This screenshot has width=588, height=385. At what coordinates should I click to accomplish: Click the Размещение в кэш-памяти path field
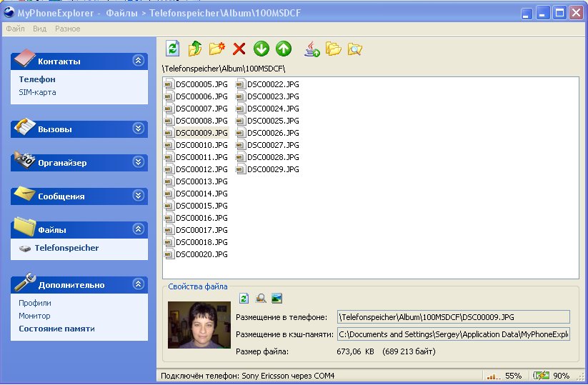click(454, 334)
